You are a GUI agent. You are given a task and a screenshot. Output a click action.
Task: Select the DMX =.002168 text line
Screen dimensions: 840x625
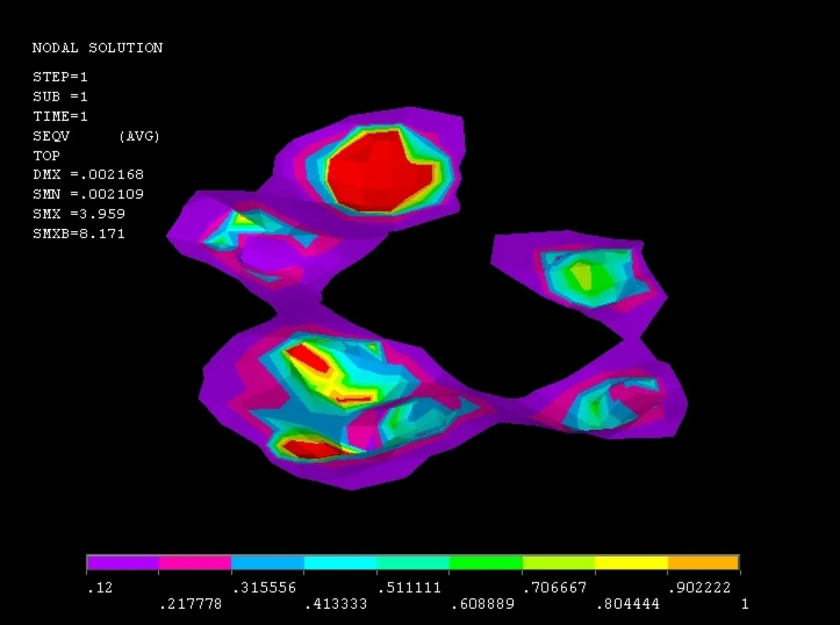88,174
